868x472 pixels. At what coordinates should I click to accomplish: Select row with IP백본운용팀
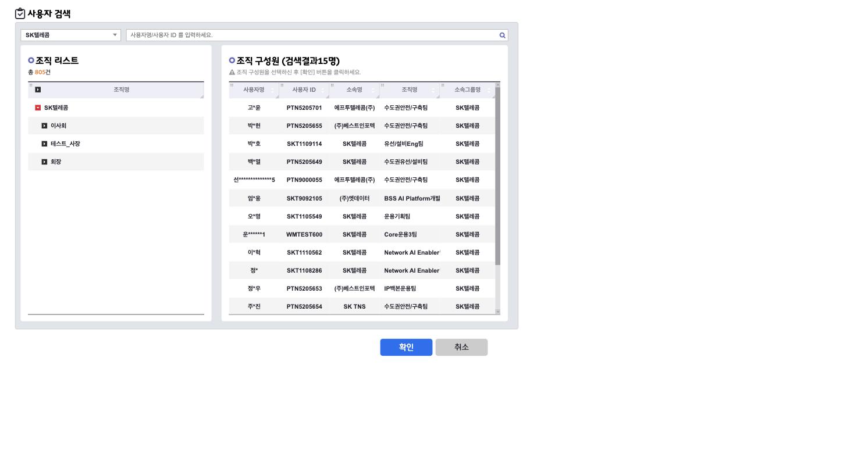[362, 288]
